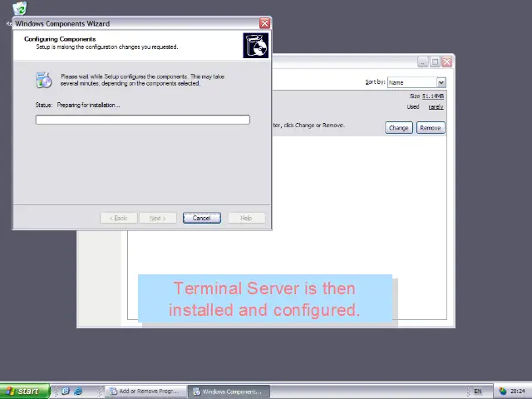Minimize the Add or Remove Programs window
This screenshot has height=399, width=532.
pos(423,62)
